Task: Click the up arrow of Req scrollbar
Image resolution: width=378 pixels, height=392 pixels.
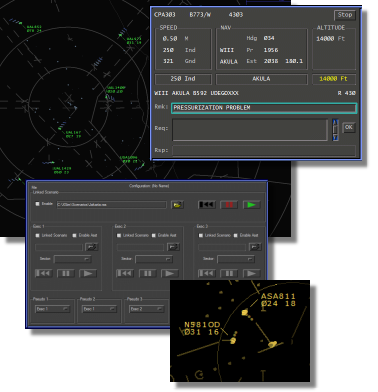Action: click(x=336, y=122)
